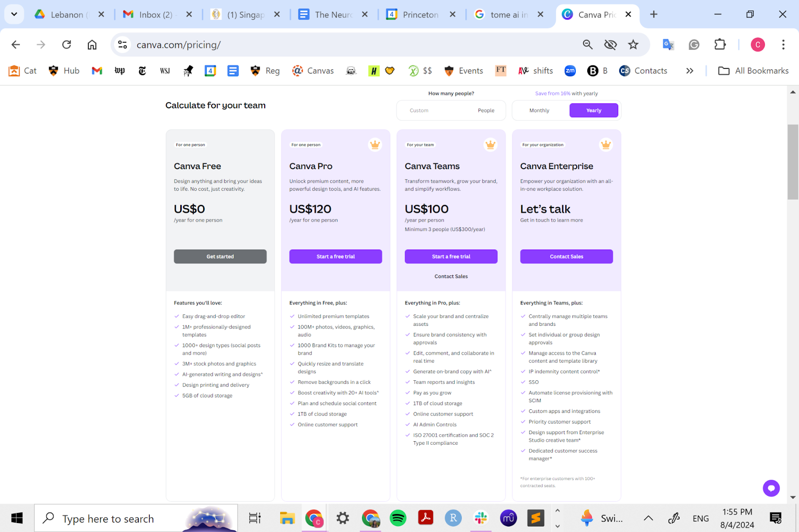Click the page scrollbar down arrow
This screenshot has width=799, height=532.
pos(793,498)
